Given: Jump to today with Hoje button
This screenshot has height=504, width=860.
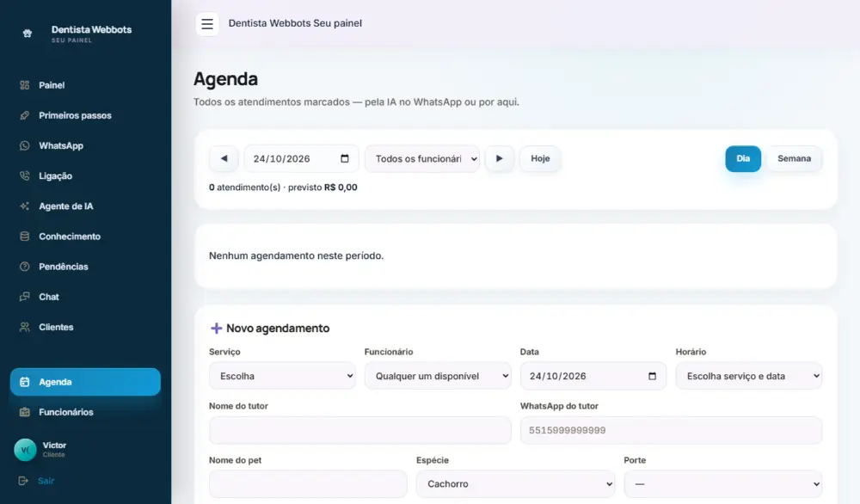Looking at the screenshot, I should [540, 158].
